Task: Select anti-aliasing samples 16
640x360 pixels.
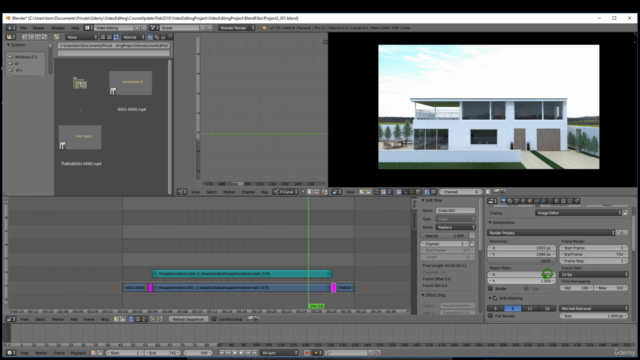Action: pos(547,308)
